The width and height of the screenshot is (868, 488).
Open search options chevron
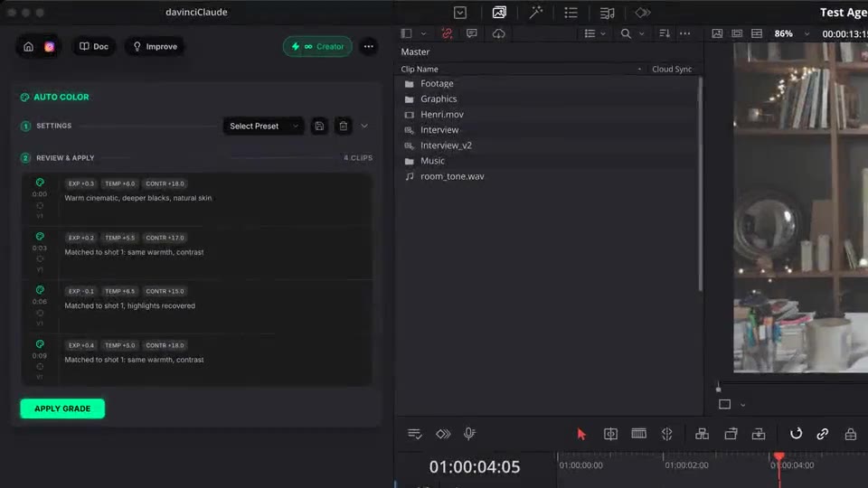pos(642,33)
